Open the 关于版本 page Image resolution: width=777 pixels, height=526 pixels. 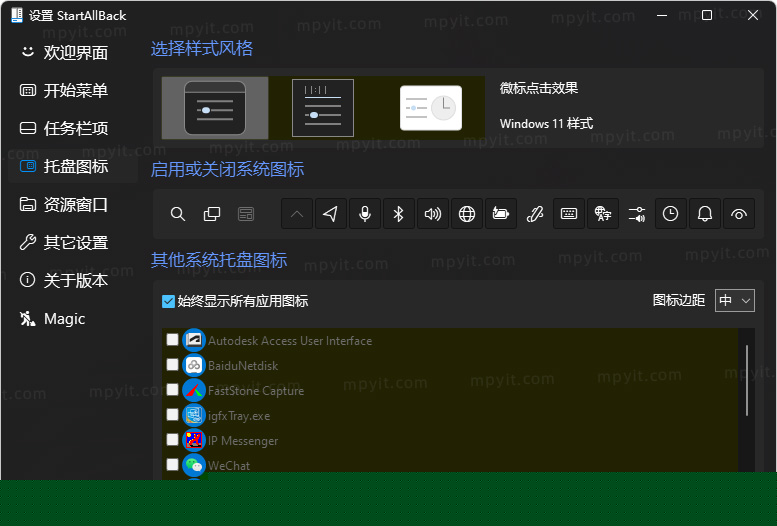point(64,280)
